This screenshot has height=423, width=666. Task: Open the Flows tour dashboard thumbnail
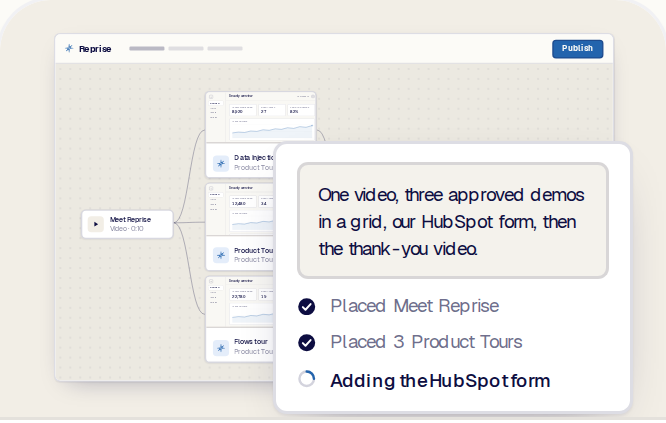pos(240,302)
